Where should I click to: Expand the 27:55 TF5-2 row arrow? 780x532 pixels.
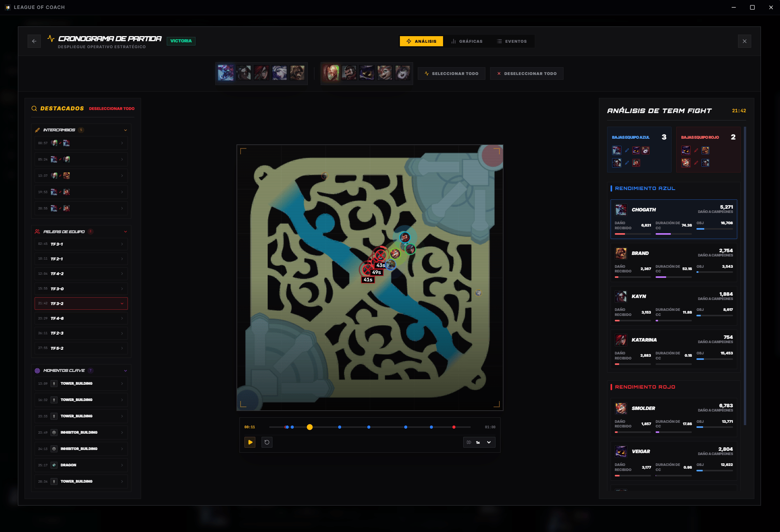click(122, 349)
